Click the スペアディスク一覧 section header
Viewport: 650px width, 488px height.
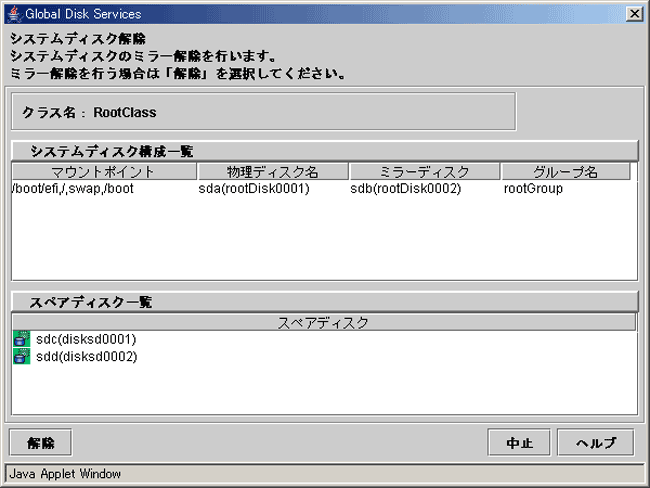tap(325, 302)
